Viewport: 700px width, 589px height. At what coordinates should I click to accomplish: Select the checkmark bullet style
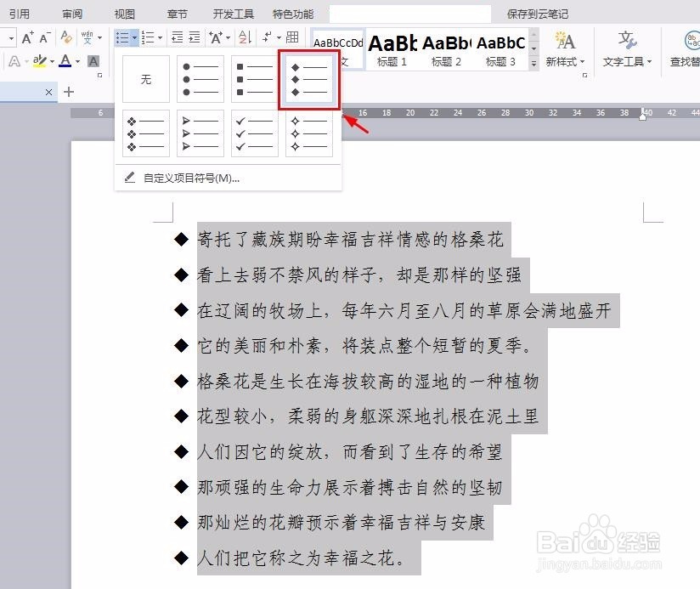click(x=254, y=133)
